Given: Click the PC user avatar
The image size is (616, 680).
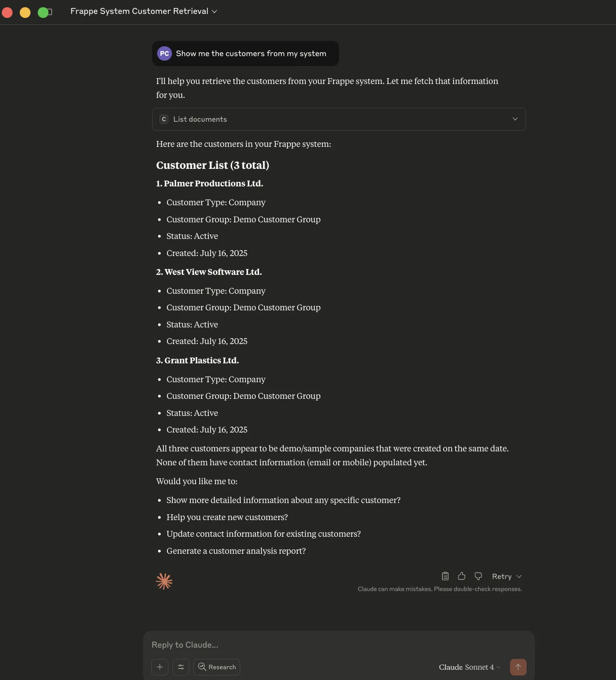Looking at the screenshot, I should [x=164, y=53].
